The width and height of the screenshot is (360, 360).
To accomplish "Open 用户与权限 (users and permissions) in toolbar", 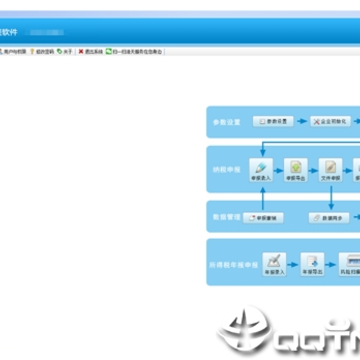I will [13, 52].
